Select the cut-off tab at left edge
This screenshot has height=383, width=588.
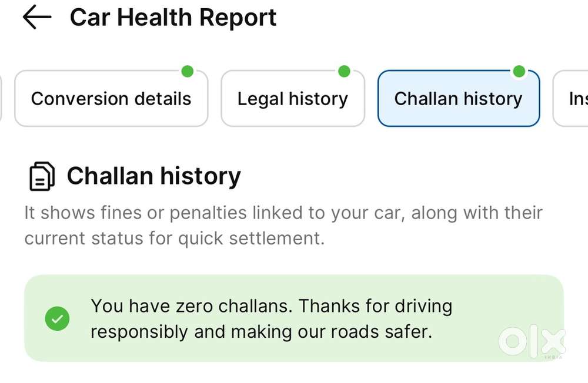tap(1, 99)
